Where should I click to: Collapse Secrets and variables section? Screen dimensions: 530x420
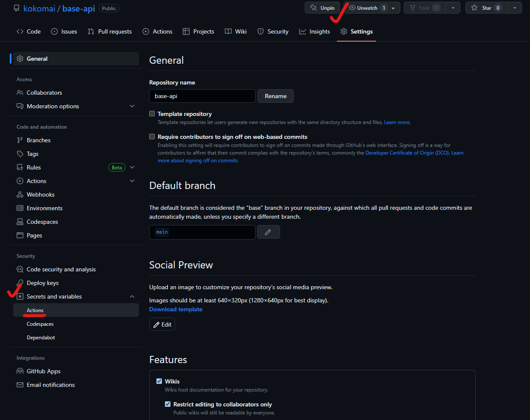pyautogui.click(x=132, y=296)
